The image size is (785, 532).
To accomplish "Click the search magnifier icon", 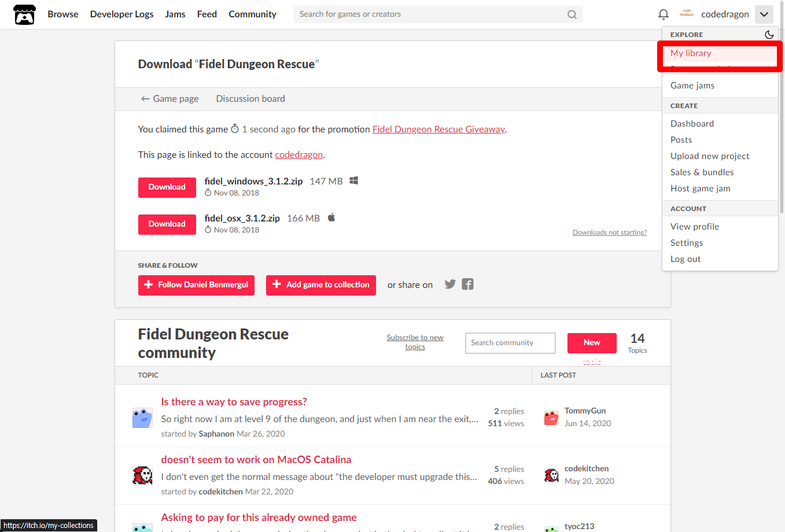I will click(x=572, y=14).
